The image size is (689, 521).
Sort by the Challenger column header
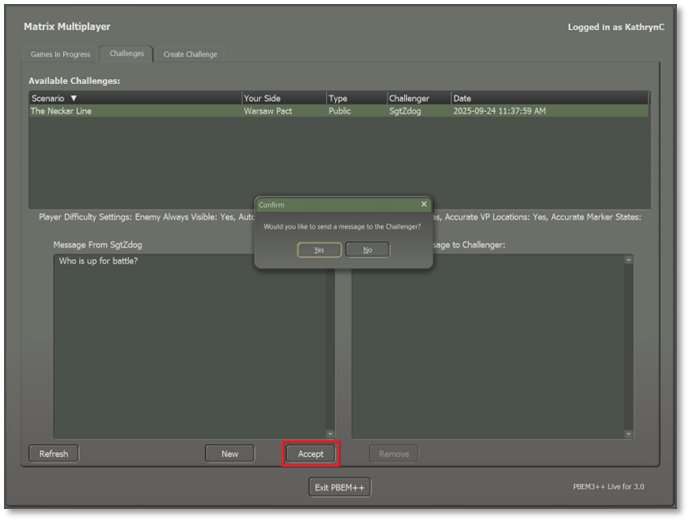[x=409, y=98]
